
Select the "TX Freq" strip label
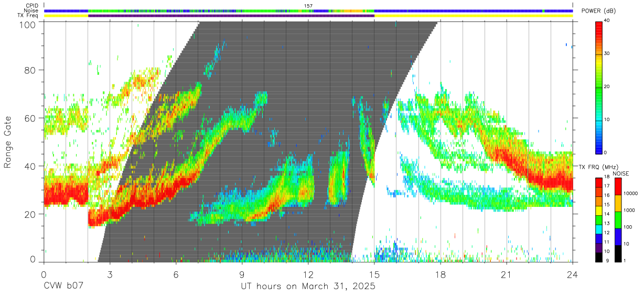pos(28,15)
